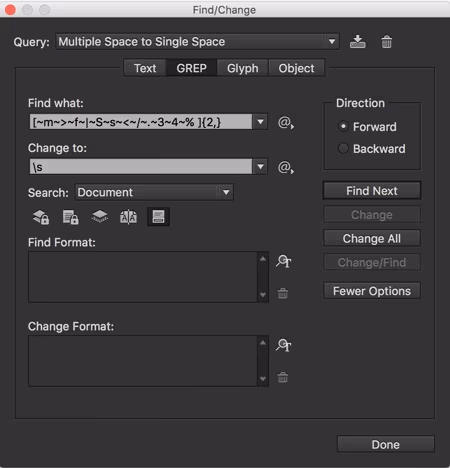Click the Change All button

coord(372,238)
